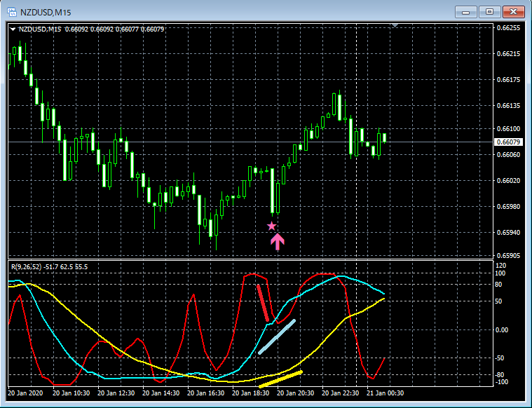Click the NZDUSD chart window icon
This screenshot has height=408, width=532.
tap(12, 12)
